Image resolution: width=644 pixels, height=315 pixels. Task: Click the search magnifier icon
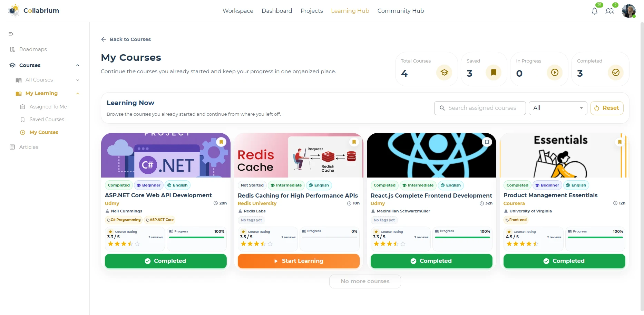click(x=442, y=108)
